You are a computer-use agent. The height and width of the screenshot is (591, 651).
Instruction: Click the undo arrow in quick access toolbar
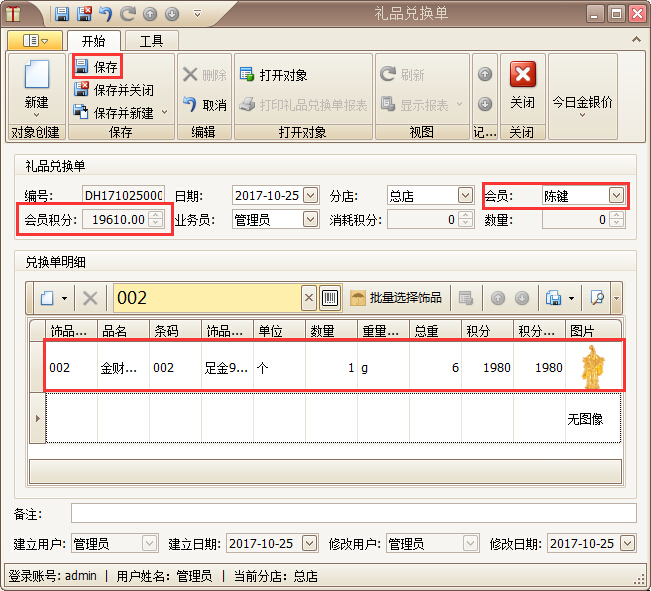tap(105, 14)
